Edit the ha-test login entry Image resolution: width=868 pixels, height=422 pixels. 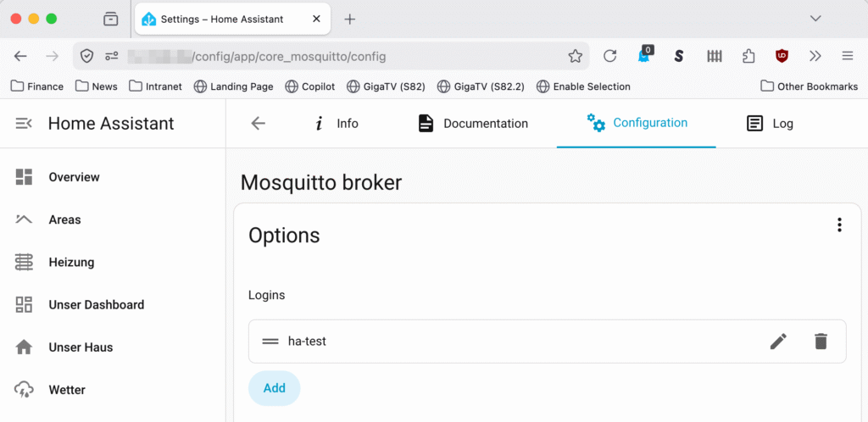pyautogui.click(x=777, y=341)
